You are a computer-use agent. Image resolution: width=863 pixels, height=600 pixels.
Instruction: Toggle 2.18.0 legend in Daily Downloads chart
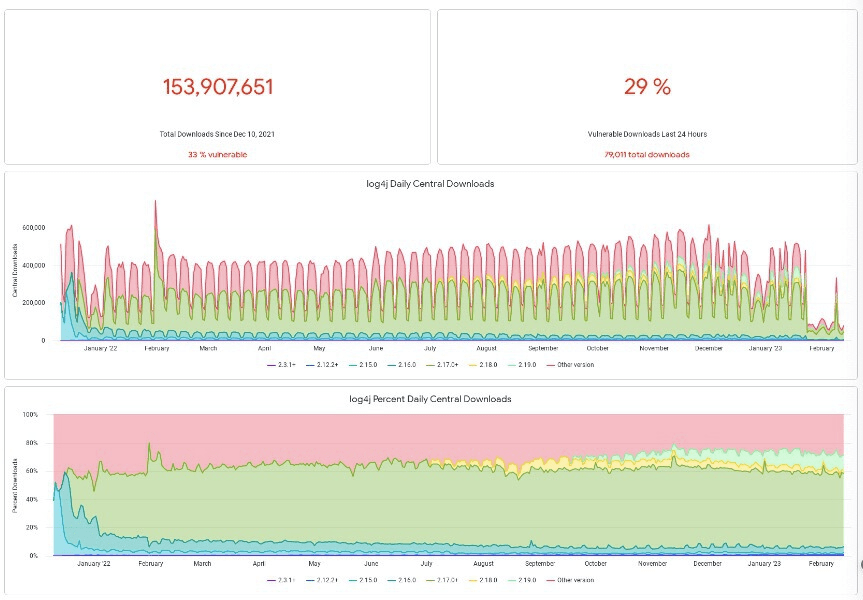click(483, 364)
